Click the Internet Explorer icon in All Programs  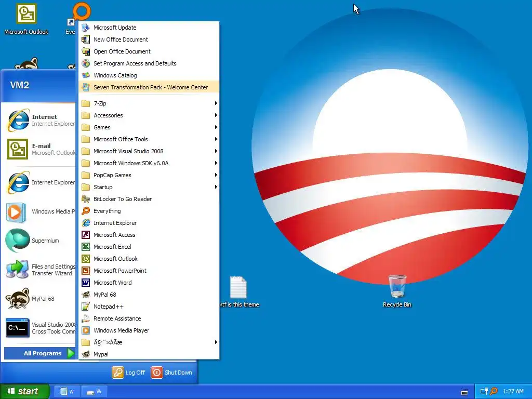(86, 223)
